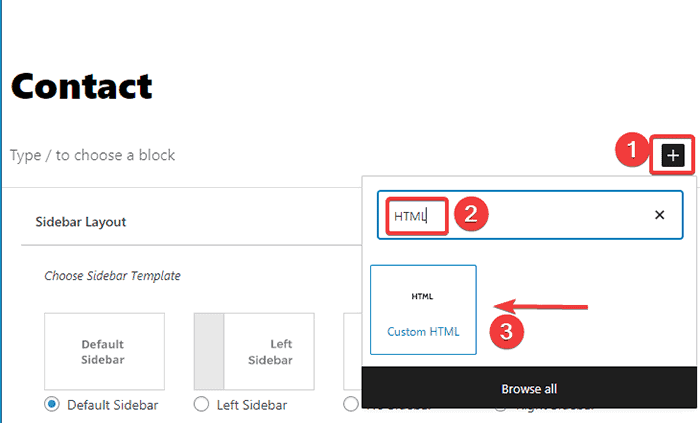The width and height of the screenshot is (700, 423).
Task: Click the red number 3 annotation marker
Action: click(507, 331)
